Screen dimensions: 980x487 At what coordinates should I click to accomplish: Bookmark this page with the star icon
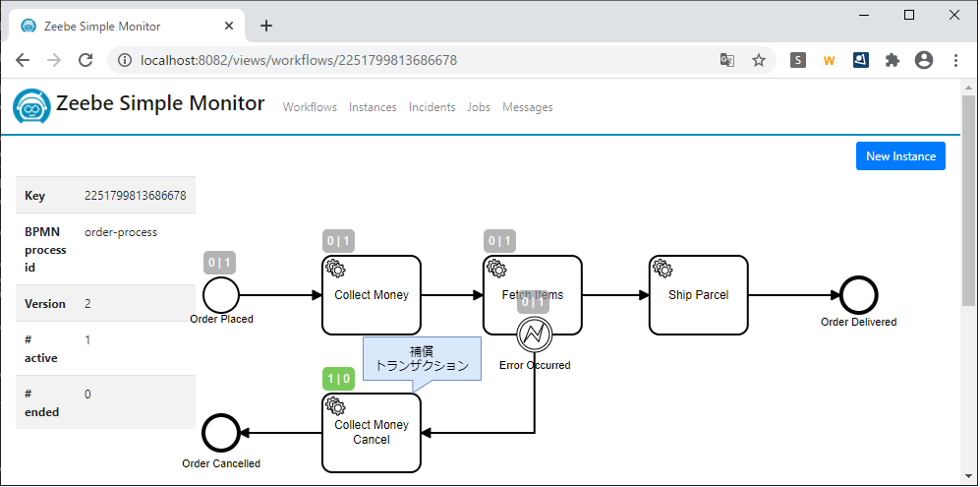pyautogui.click(x=759, y=60)
